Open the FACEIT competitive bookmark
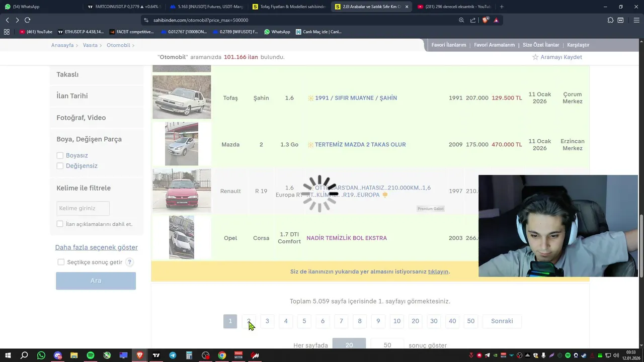The image size is (644, 362). pyautogui.click(x=131, y=32)
